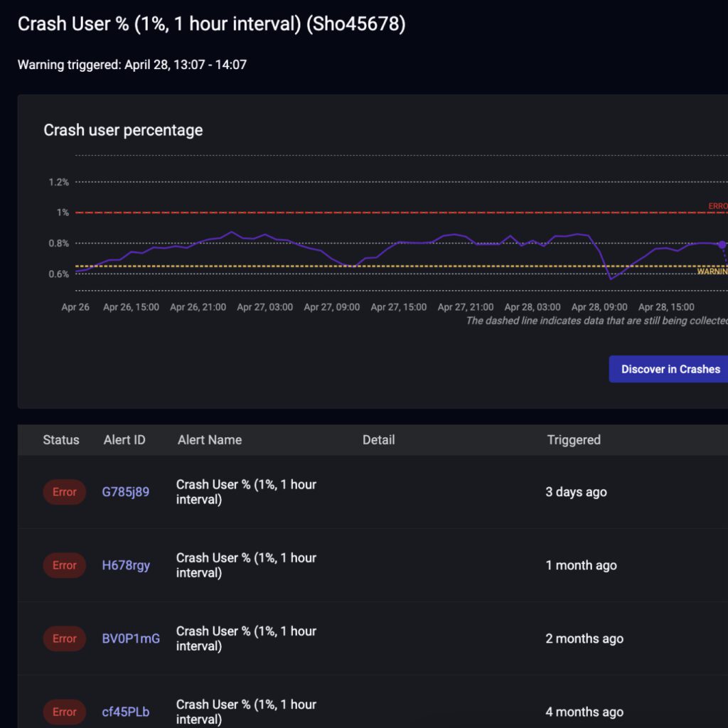
Task: Sort the table by Triggered column
Action: pyautogui.click(x=574, y=439)
